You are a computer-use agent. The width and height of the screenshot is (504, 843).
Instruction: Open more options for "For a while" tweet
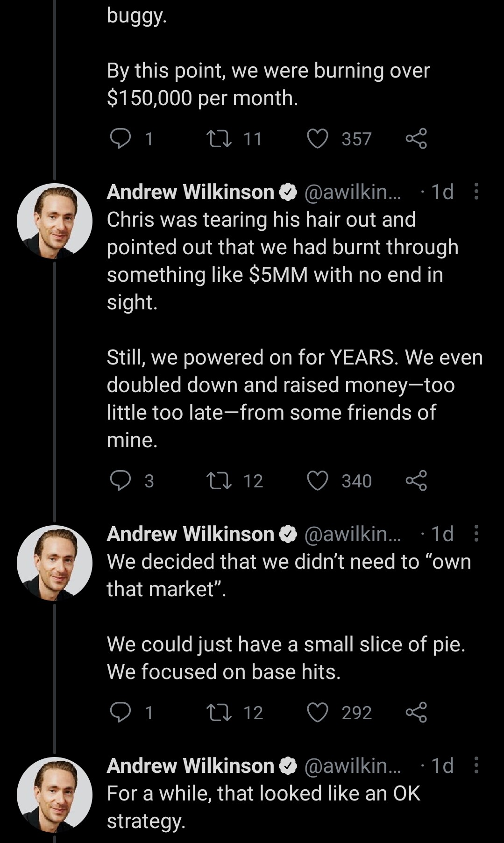pos(476,765)
